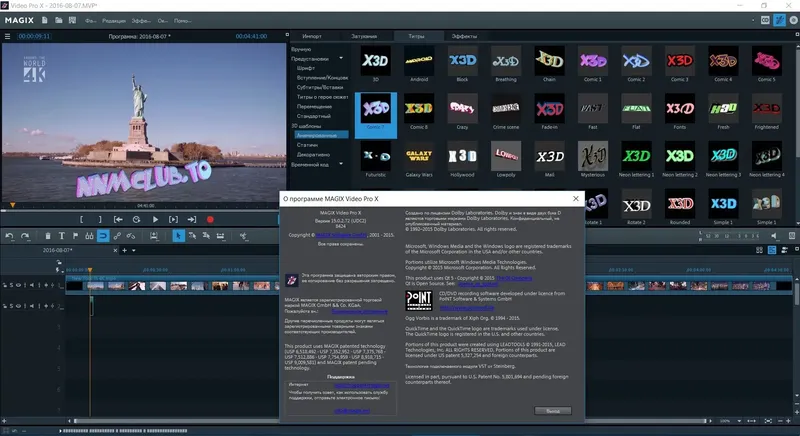Select Стандартный in the titles tree
This screenshot has width=800, height=436.
tap(314, 116)
